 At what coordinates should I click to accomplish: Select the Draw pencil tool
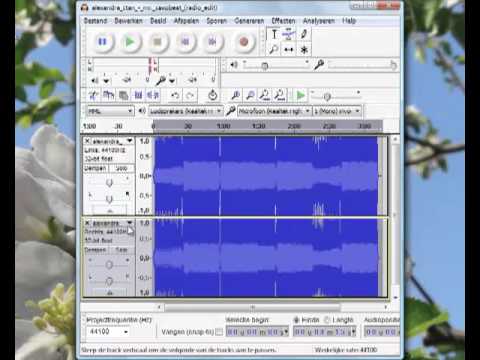(x=304, y=34)
